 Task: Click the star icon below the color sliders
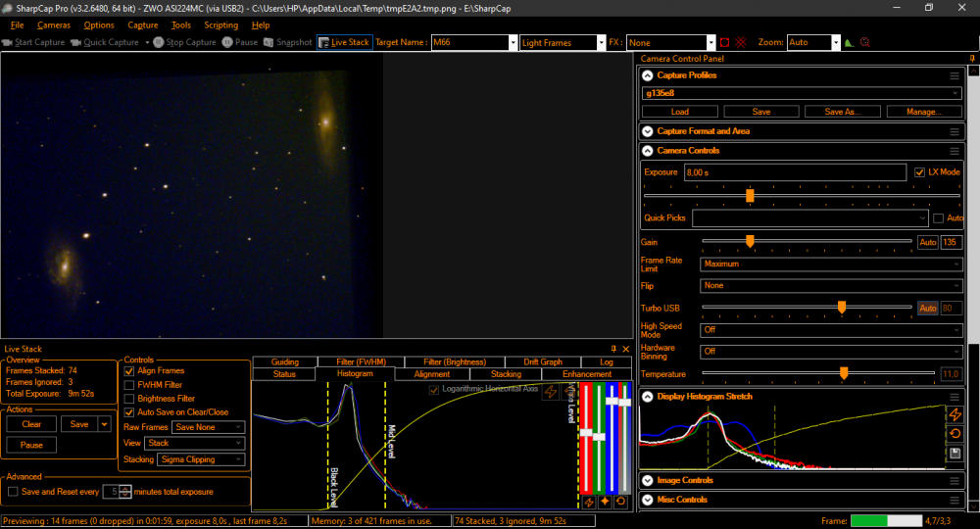tap(605, 502)
